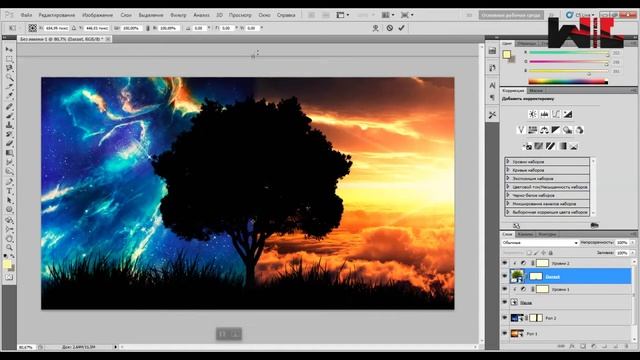The height and width of the screenshot is (360, 640).
Task: Switch to the Маски tab
Action: [536, 91]
